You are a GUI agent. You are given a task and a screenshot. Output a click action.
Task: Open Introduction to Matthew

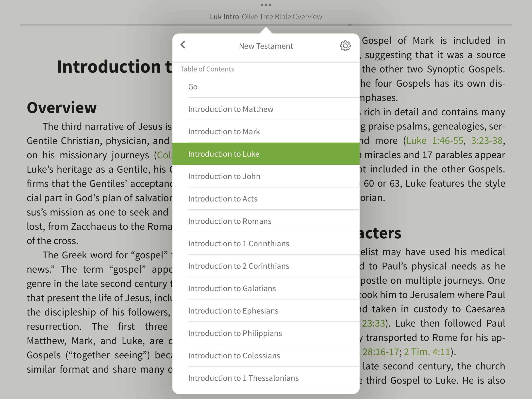coord(231,109)
